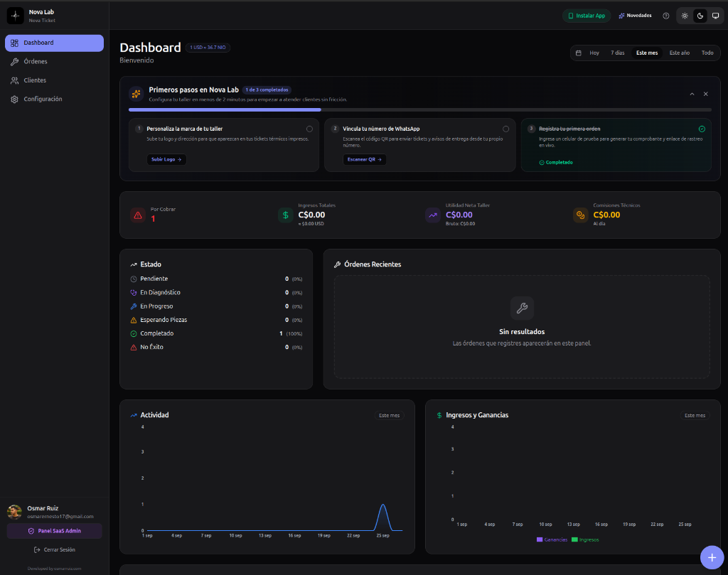Click the Pendiente clock icon
This screenshot has height=575, width=728.
(x=134, y=279)
